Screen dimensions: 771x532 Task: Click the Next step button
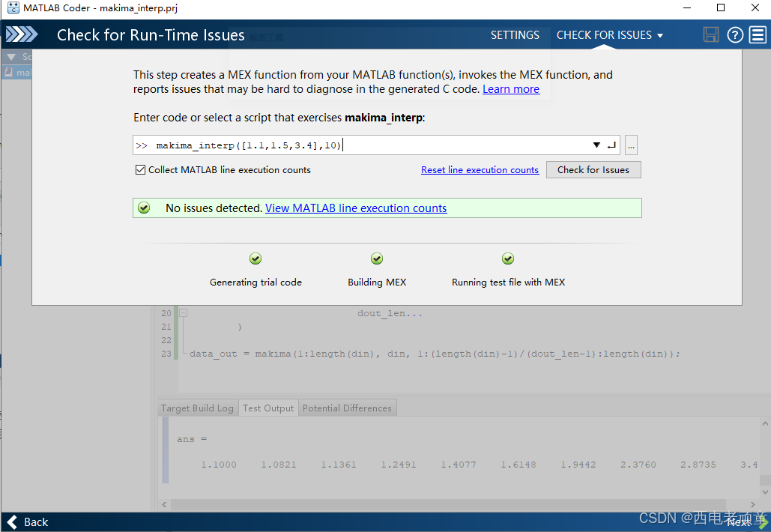(x=746, y=522)
